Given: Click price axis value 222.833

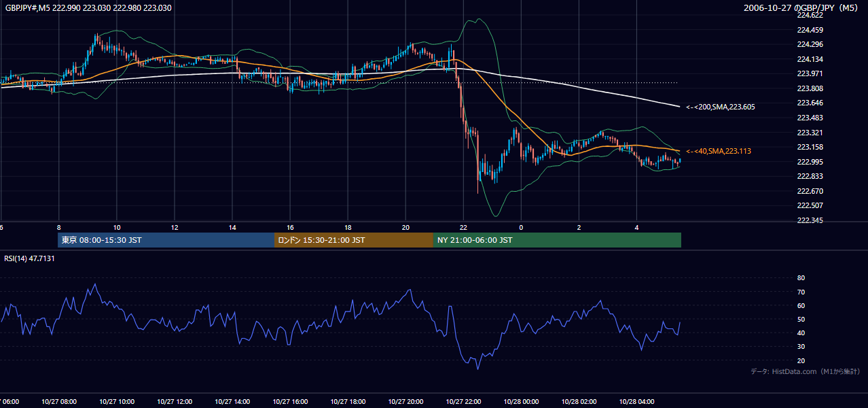Looking at the screenshot, I should coord(810,176).
